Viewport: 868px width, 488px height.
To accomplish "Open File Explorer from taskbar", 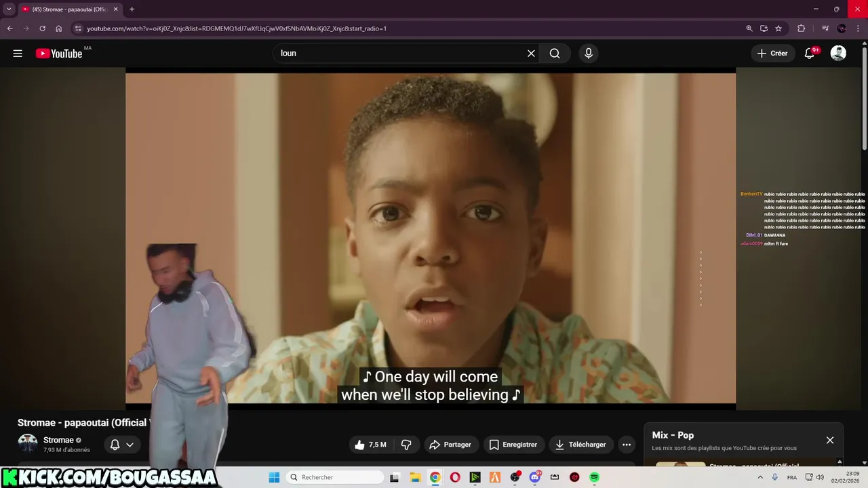I will [415, 477].
